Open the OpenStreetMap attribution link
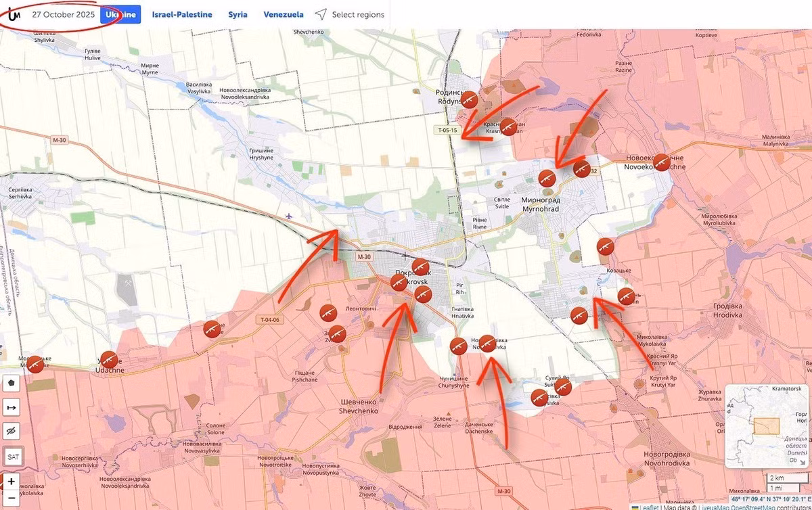This screenshot has height=510, width=812. (x=761, y=506)
